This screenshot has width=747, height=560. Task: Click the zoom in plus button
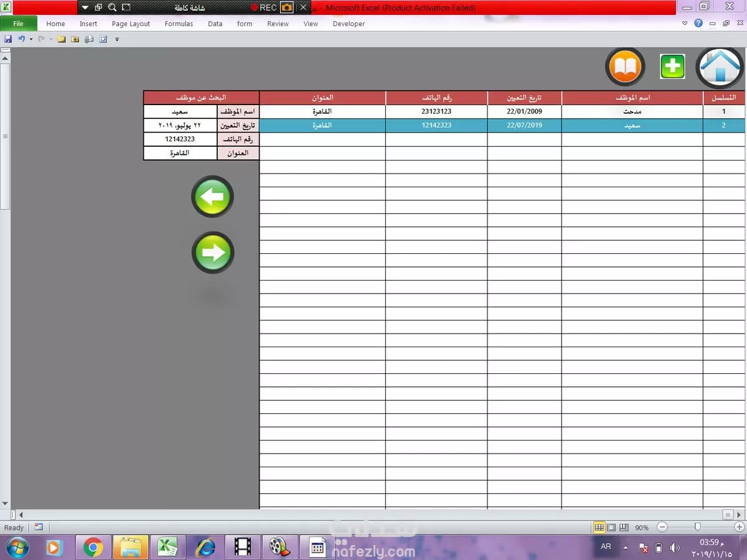[x=740, y=527]
